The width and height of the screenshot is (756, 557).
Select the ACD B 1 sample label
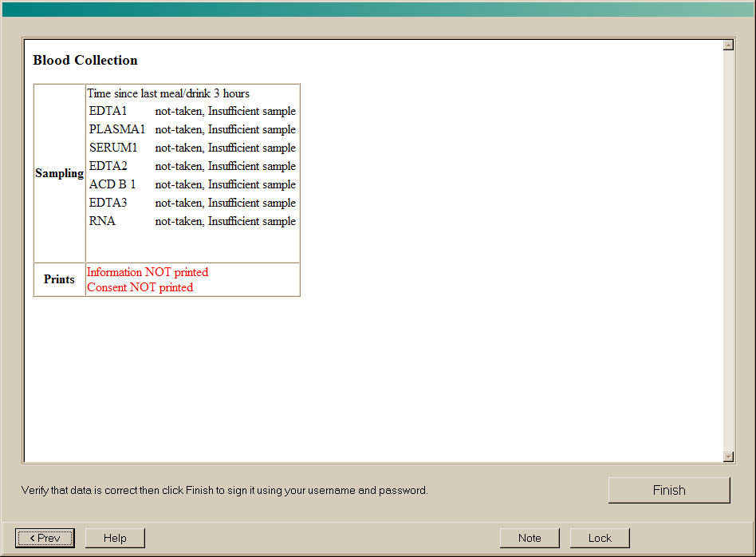click(112, 185)
